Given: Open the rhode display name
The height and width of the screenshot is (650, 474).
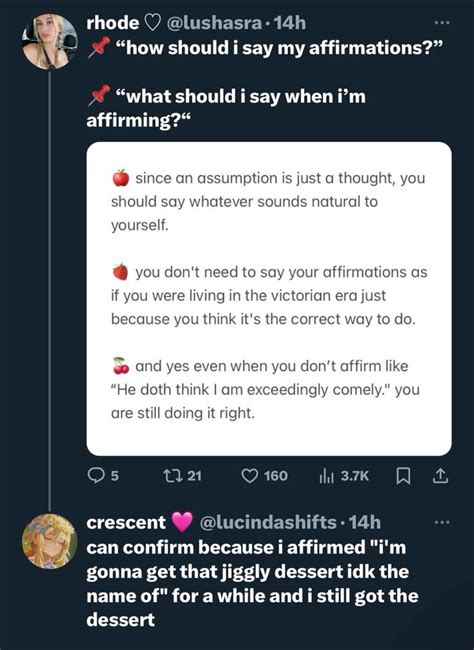Looking at the screenshot, I should [112, 23].
